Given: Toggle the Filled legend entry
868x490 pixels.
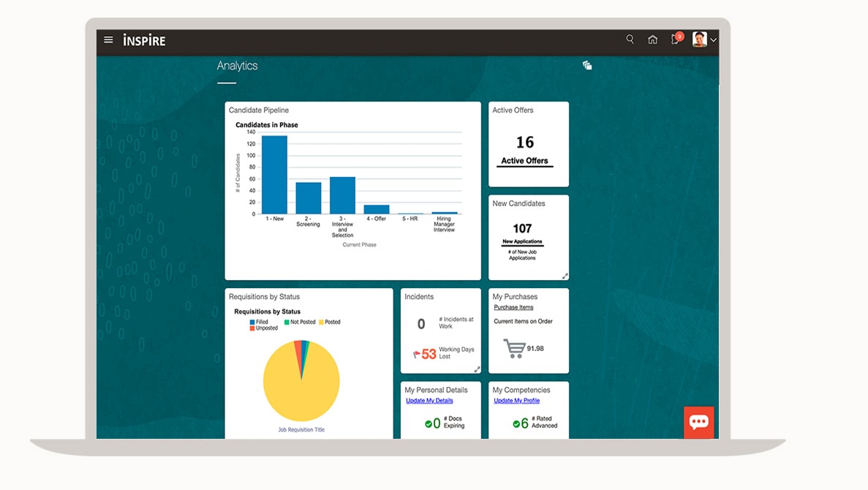Looking at the screenshot, I should tap(259, 322).
